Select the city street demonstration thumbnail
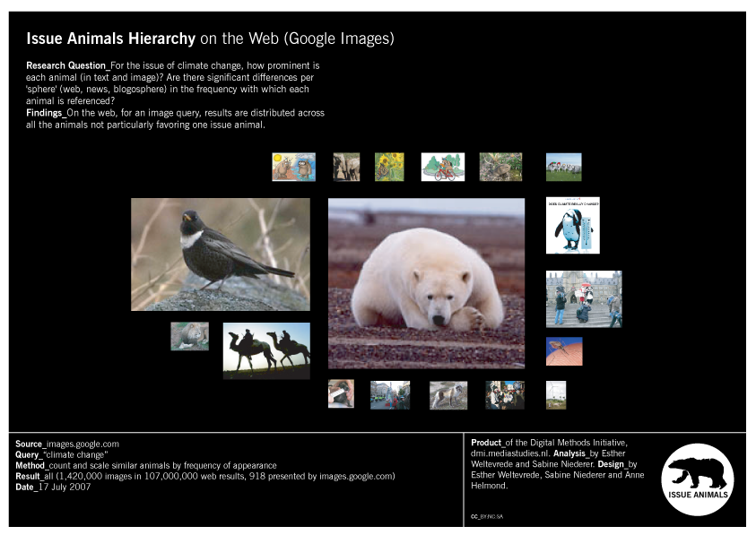 (x=390, y=395)
